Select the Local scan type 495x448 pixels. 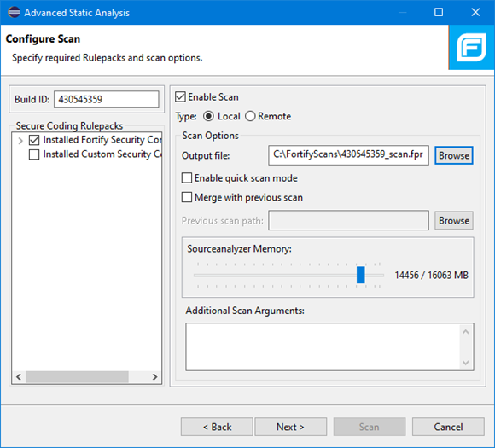208,116
